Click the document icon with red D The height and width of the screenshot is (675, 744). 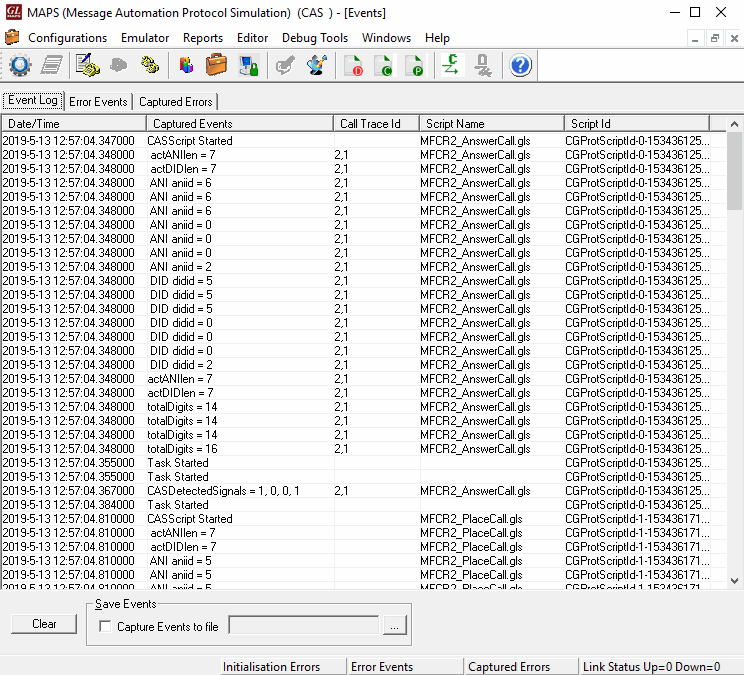353,65
